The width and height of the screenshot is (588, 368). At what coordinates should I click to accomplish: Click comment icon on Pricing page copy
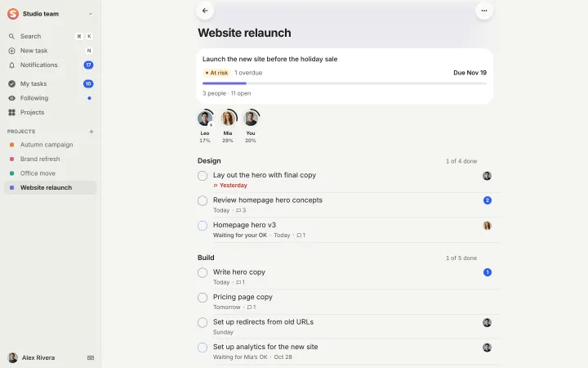click(x=249, y=307)
